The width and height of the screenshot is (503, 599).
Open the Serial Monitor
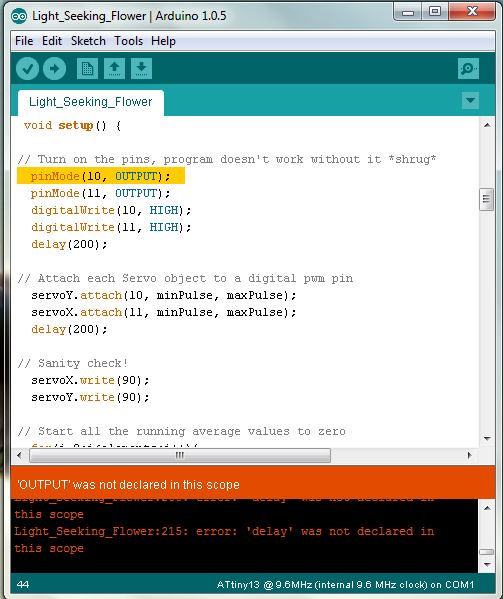tap(468, 69)
